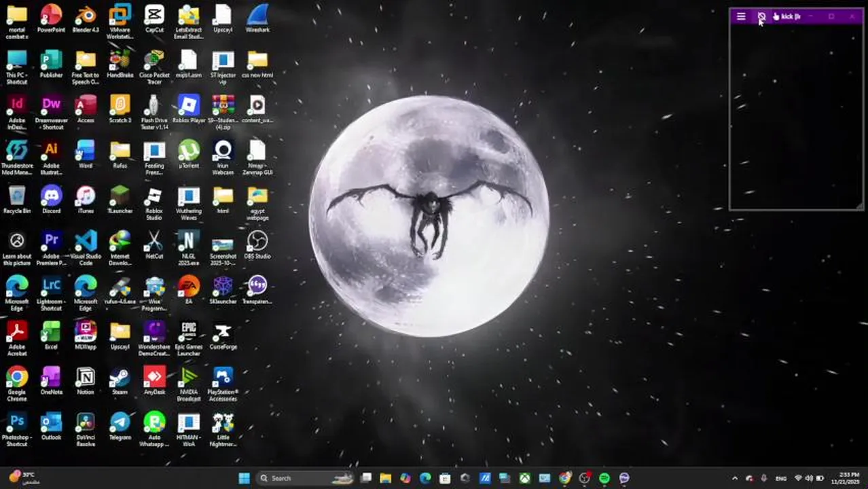This screenshot has height=489, width=868.
Task: Open the OBS Studio desktop icon
Action: click(x=257, y=244)
